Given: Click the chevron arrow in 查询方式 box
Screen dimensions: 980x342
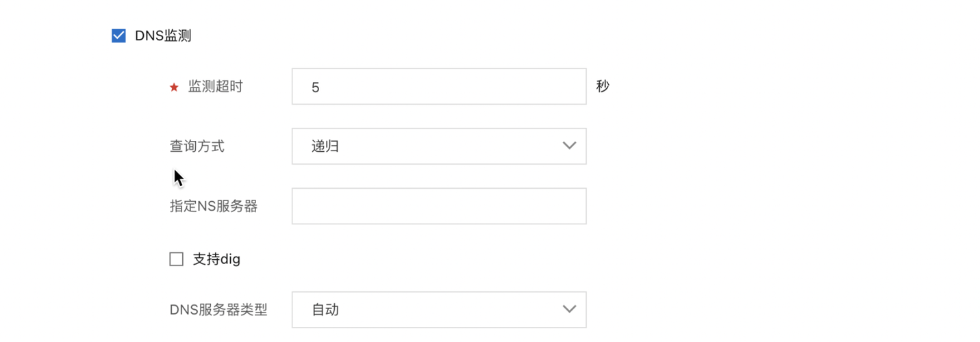Looking at the screenshot, I should (569, 146).
